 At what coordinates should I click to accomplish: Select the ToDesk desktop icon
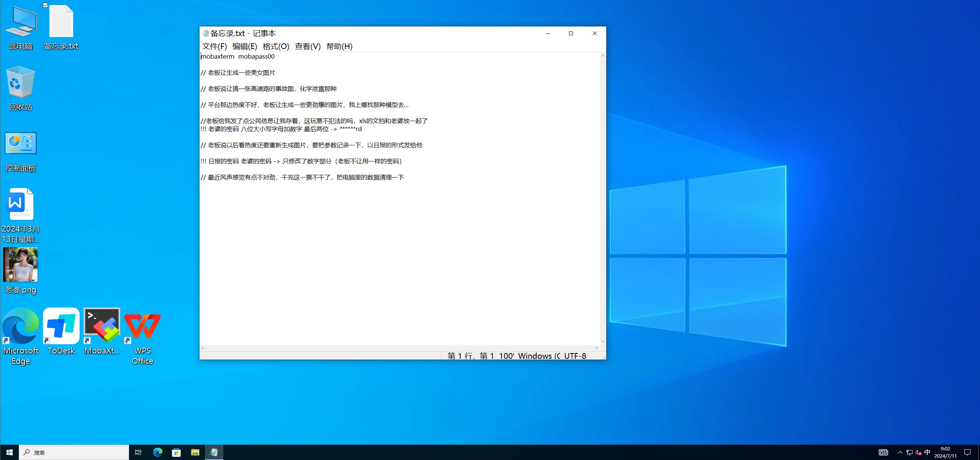(x=61, y=326)
